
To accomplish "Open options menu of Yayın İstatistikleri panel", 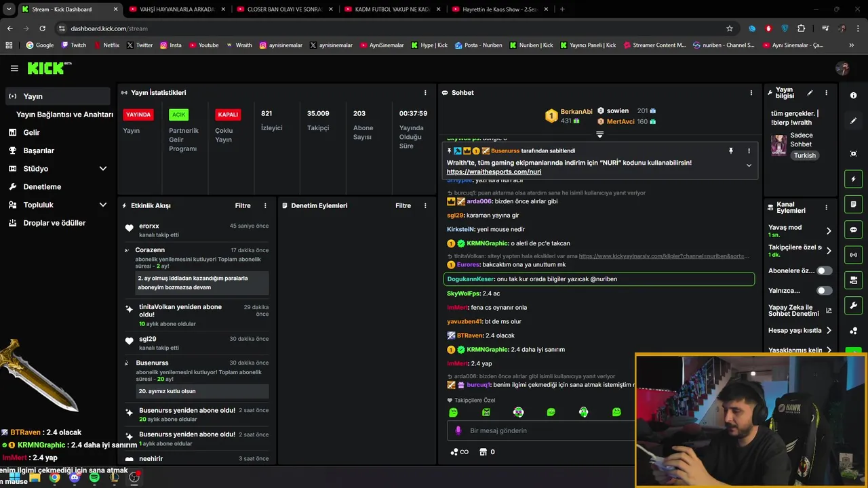I will point(425,92).
